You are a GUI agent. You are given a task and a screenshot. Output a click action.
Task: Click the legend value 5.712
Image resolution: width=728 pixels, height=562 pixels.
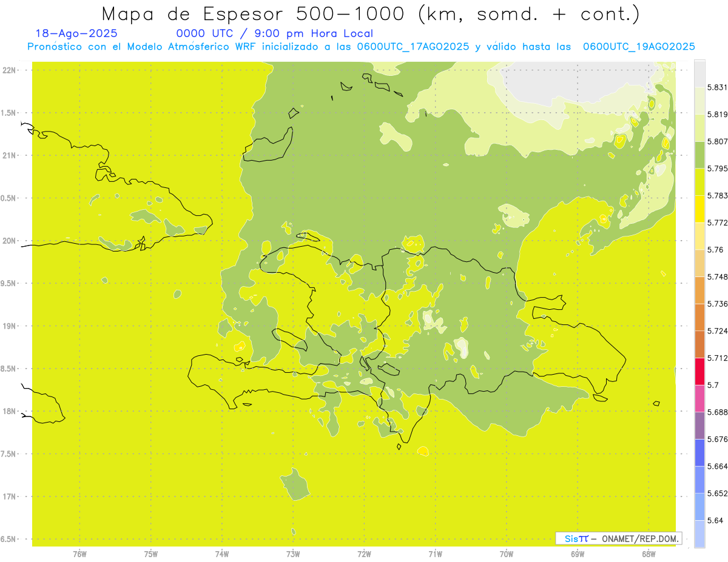[717, 358]
